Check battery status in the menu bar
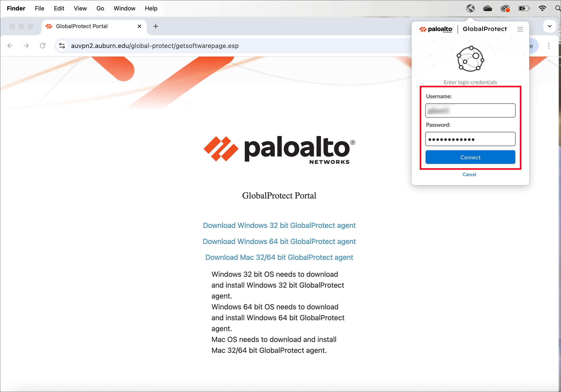The height and width of the screenshot is (392, 561). tap(524, 9)
